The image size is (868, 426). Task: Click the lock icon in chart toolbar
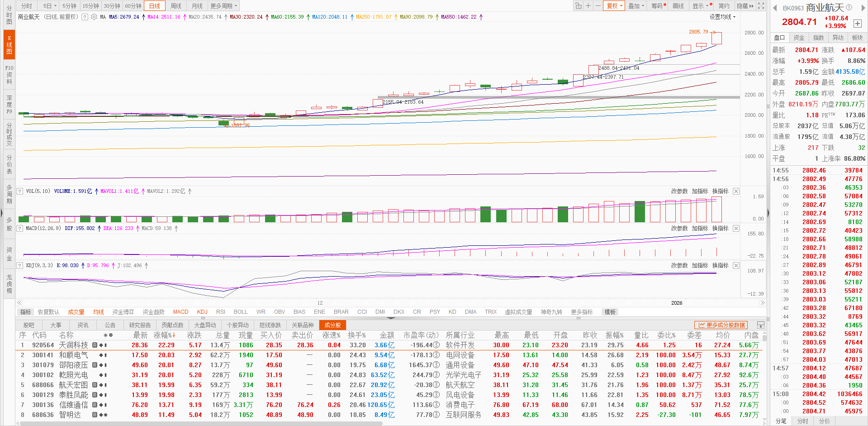[x=578, y=6]
